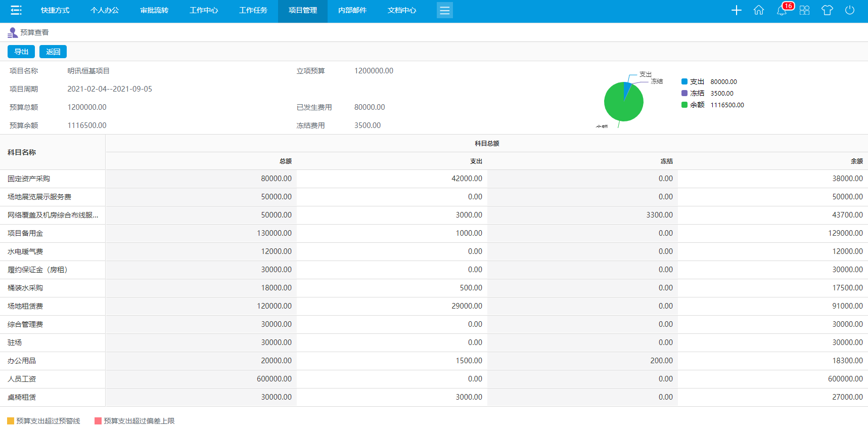Click the 导出 button
868x430 pixels.
point(21,52)
